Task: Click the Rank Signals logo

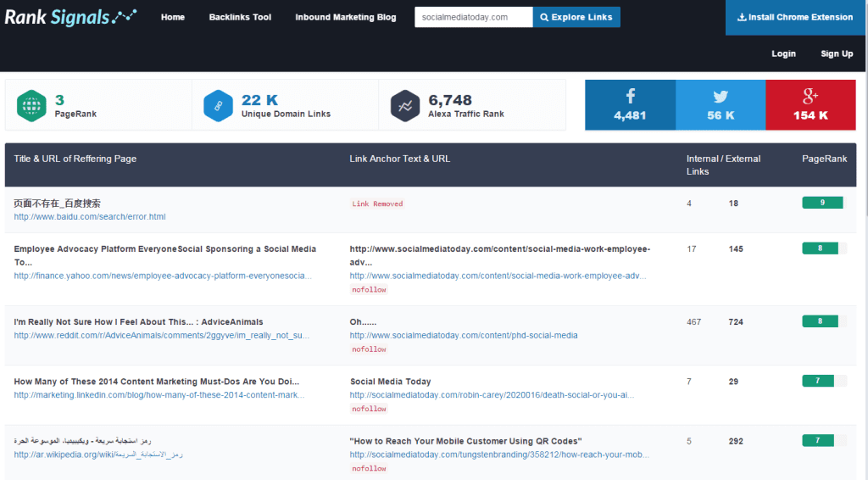Action: pyautogui.click(x=70, y=16)
